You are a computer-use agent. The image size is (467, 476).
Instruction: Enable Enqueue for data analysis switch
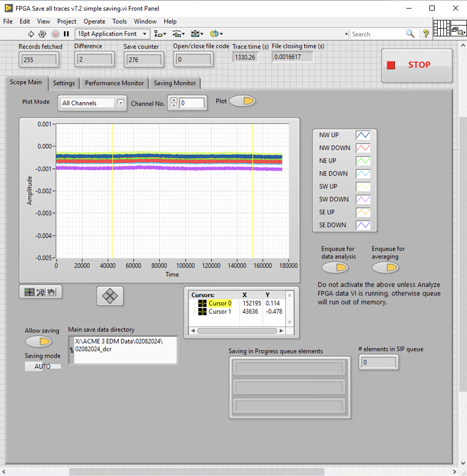click(x=335, y=268)
